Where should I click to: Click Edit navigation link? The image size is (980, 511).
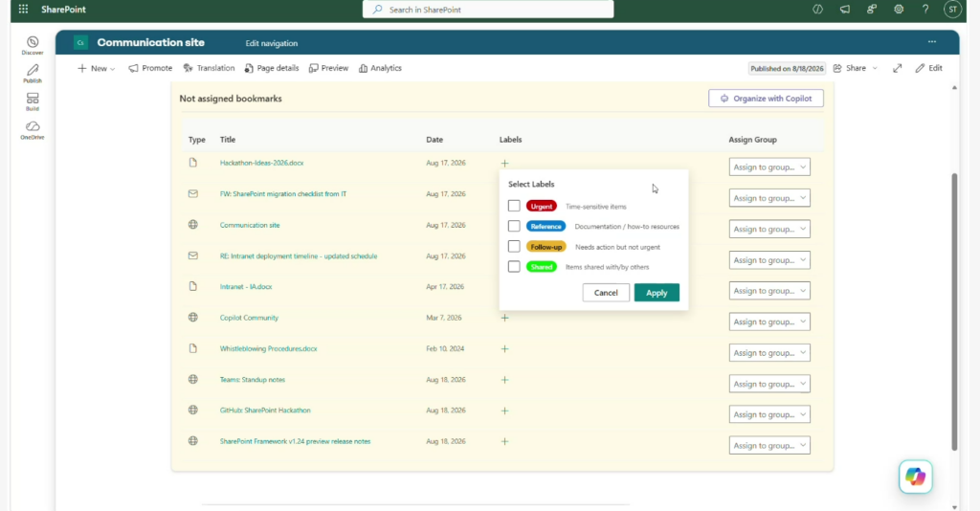[271, 43]
